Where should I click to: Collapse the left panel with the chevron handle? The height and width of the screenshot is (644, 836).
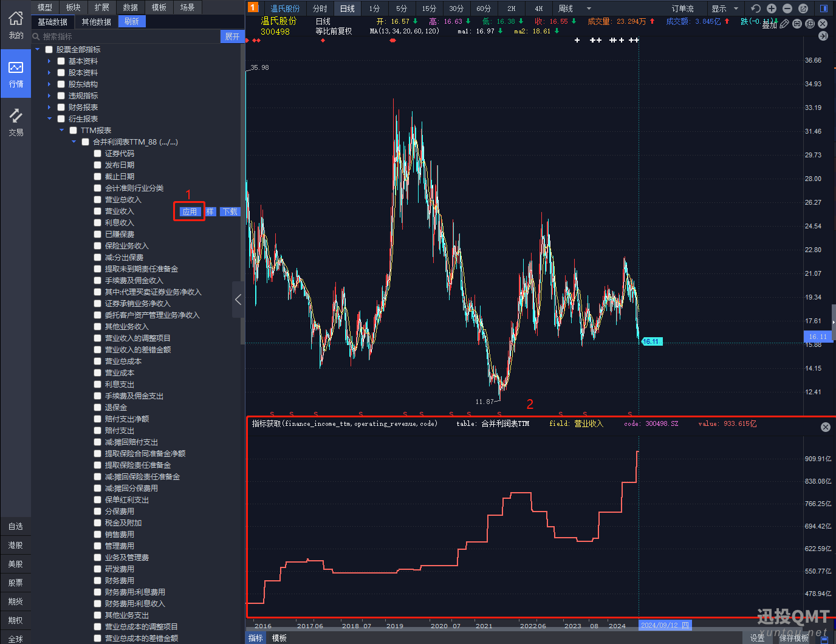238,300
